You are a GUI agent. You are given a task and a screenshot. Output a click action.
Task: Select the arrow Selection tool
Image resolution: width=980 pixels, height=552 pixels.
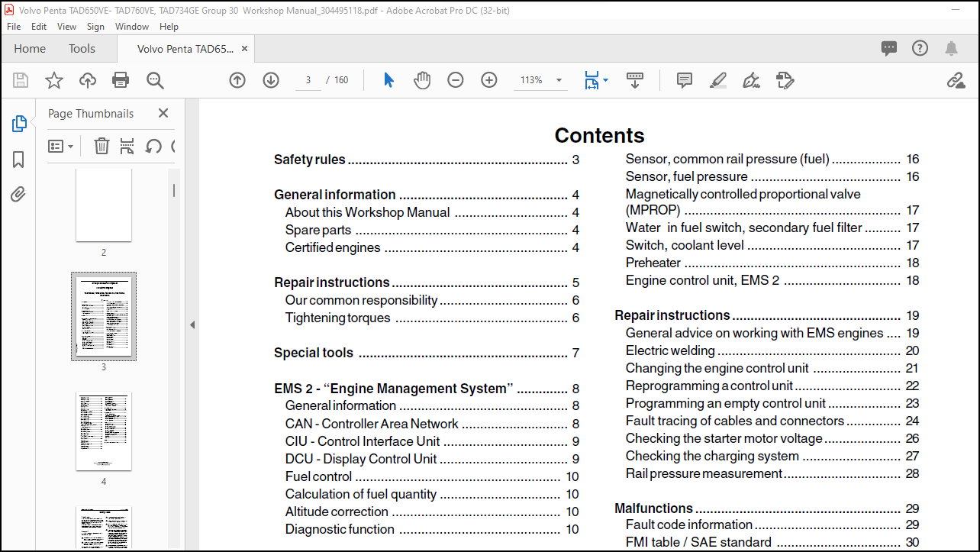click(x=388, y=80)
